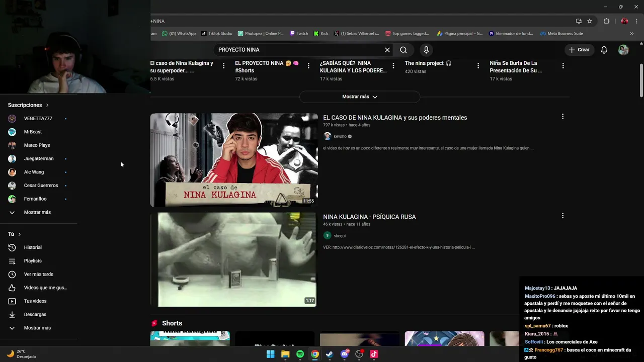Open the TikTok Studio bookmark
644x362 pixels.
pyautogui.click(x=217, y=34)
